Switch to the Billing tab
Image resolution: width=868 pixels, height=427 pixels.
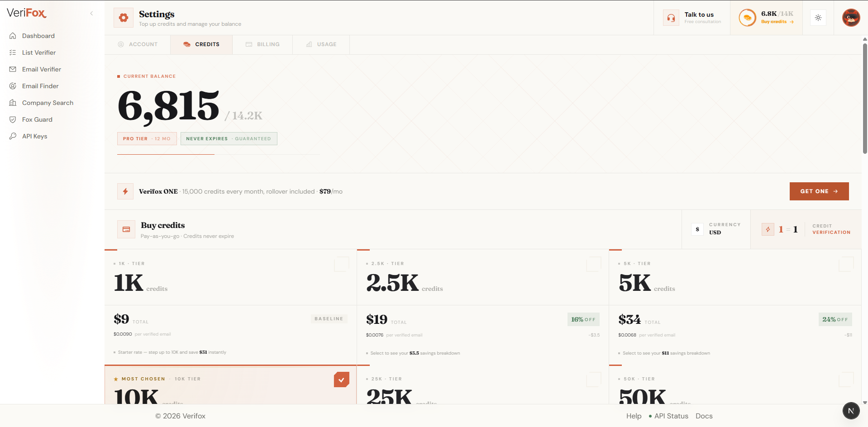pyautogui.click(x=262, y=44)
